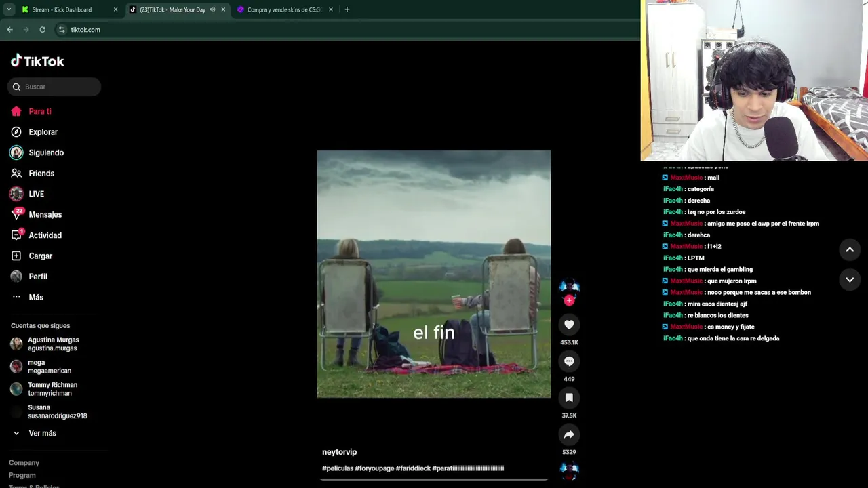Open Susana susanarodriguez918 account
The image size is (868, 488).
pos(49,411)
